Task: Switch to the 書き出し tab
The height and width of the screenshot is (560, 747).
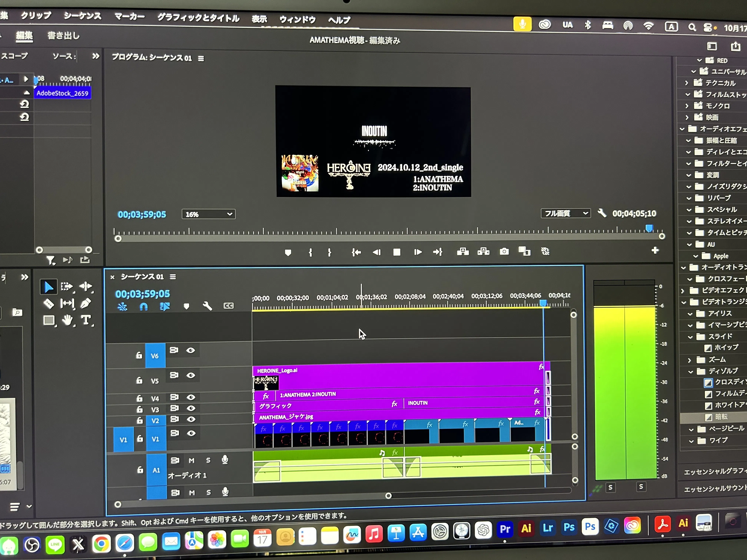Action: (x=63, y=35)
